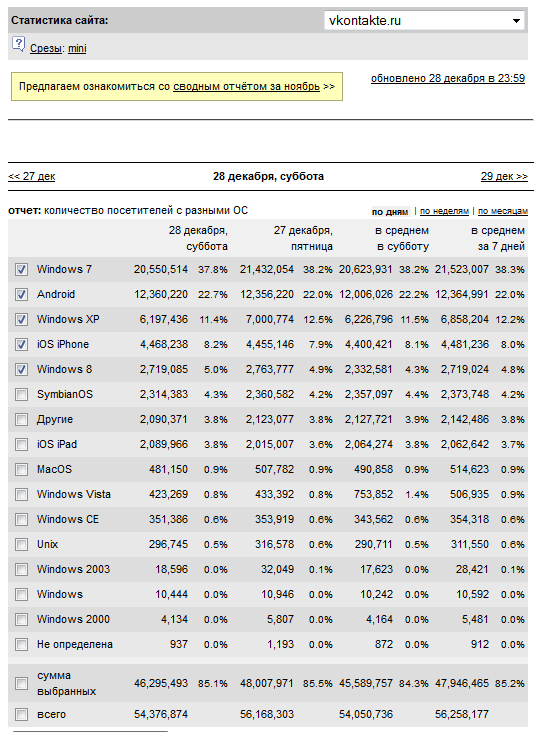This screenshot has width=534, height=732.
Task: Deselect the iOS iPhone checkbox
Action: 21,345
